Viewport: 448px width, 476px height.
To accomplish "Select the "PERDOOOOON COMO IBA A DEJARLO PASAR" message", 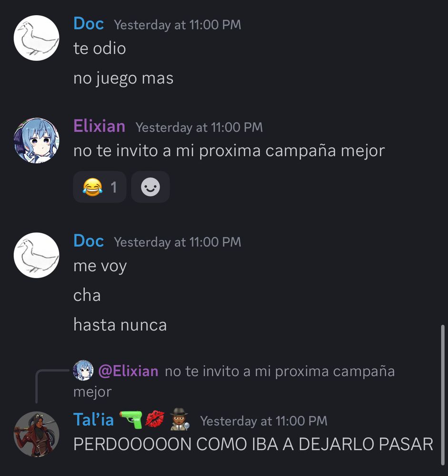I will 253,444.
